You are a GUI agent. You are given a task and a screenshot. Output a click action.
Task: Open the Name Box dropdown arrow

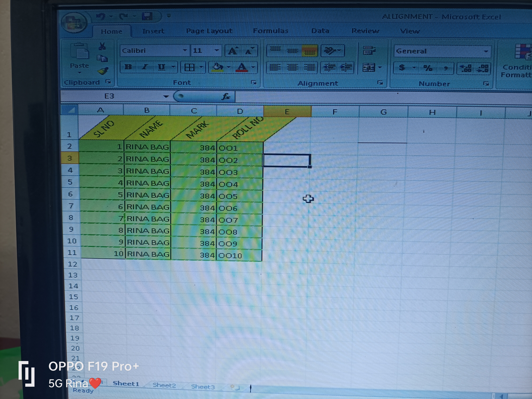(x=166, y=96)
